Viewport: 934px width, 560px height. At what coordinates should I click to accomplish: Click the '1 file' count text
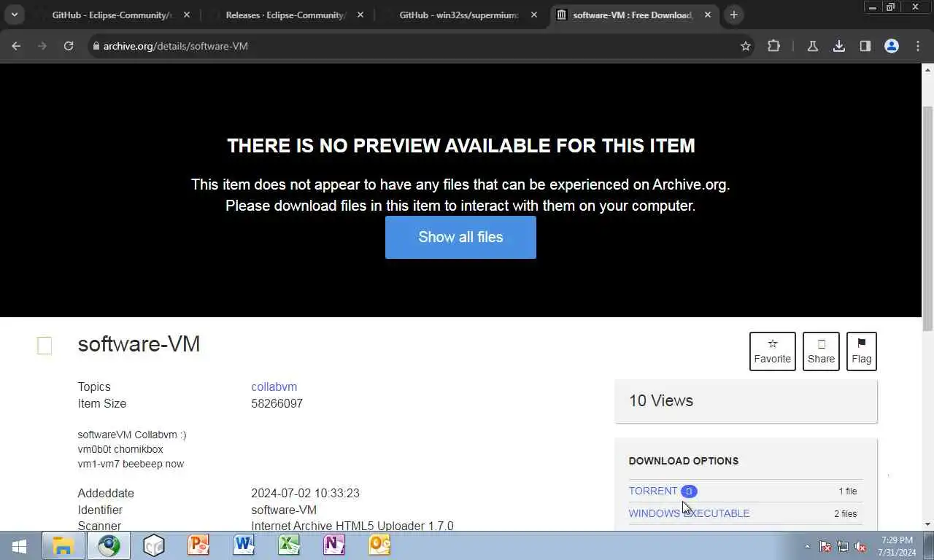click(x=847, y=491)
